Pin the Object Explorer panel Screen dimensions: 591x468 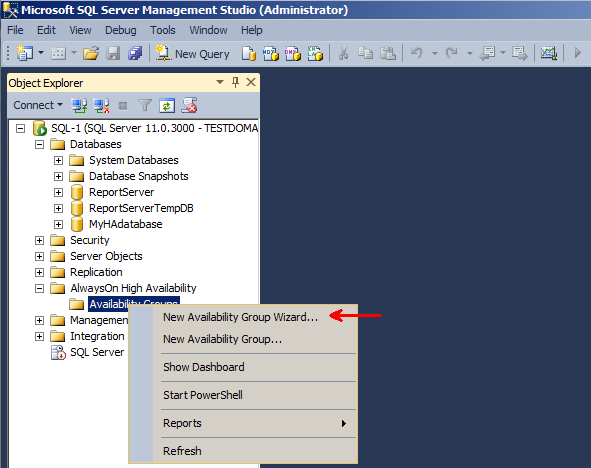pyautogui.click(x=236, y=82)
